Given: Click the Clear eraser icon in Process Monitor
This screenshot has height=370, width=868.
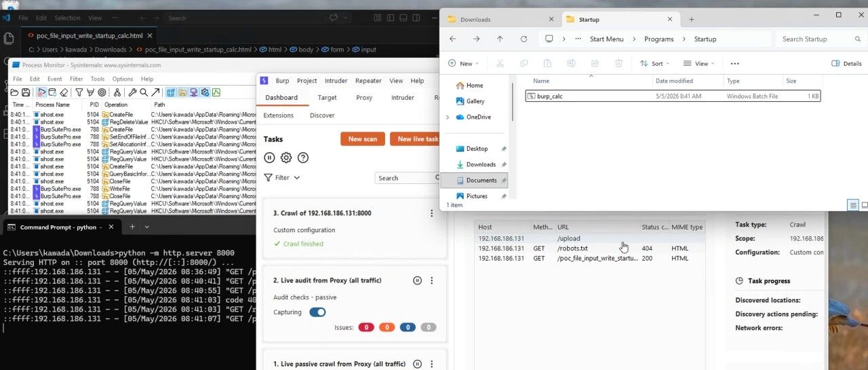Looking at the screenshot, I should 64,92.
